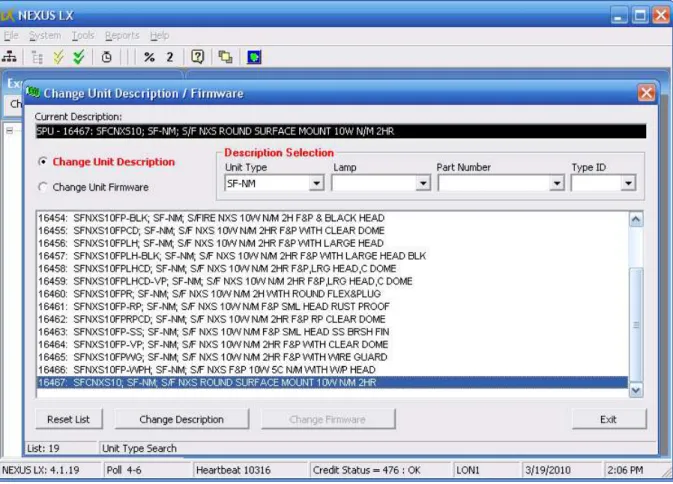Click the Change Description button
Viewport: 673px width, 484px height.
(x=182, y=419)
